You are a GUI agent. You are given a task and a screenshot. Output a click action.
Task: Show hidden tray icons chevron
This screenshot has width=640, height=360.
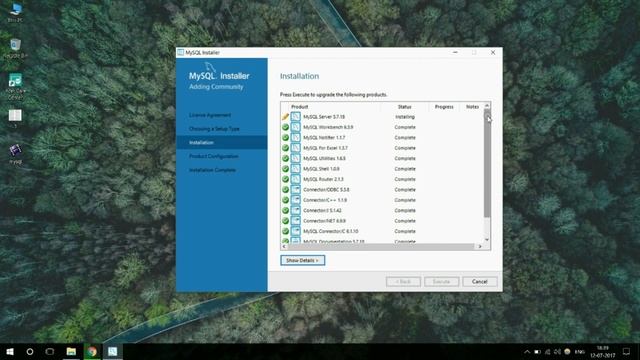point(527,352)
